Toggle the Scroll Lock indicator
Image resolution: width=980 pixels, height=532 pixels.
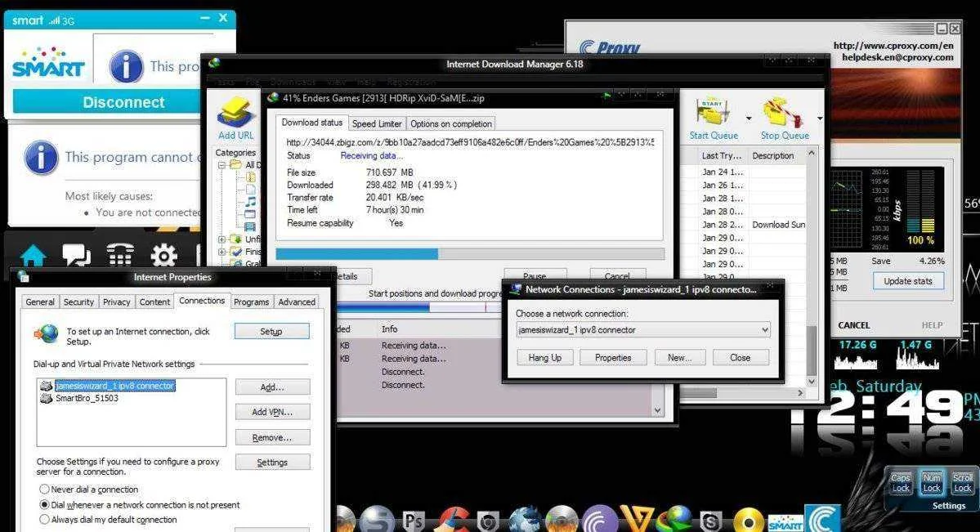click(x=963, y=483)
